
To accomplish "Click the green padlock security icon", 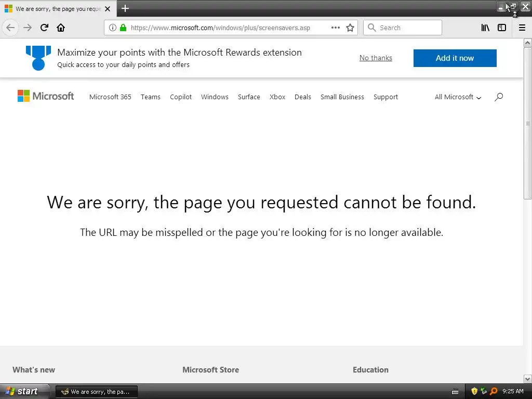I will tap(123, 28).
